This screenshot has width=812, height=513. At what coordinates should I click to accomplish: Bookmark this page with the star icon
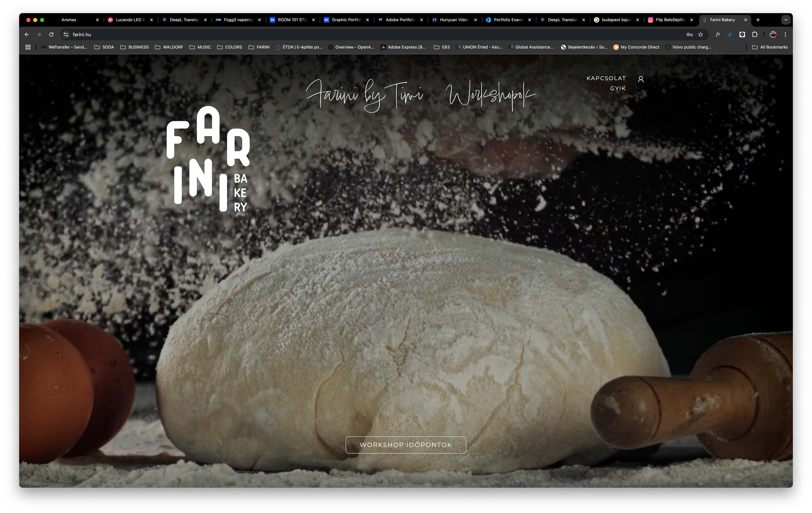coord(700,34)
